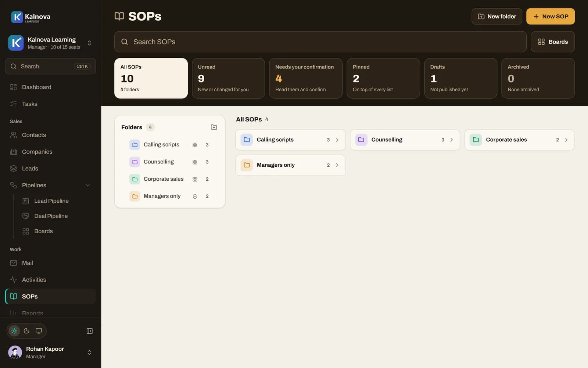Open Contacts in the sidebar
This screenshot has width=588, height=368.
point(50,135)
